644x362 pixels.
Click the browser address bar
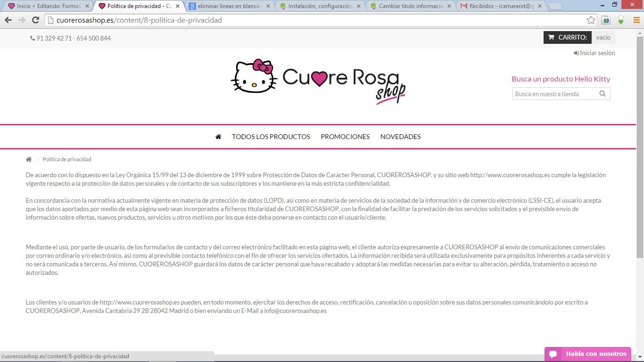coord(321,20)
